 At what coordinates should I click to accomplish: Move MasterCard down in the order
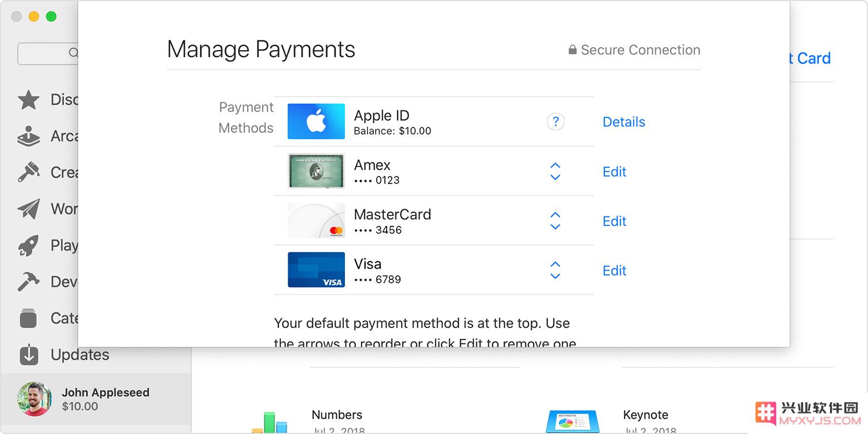[555, 227]
